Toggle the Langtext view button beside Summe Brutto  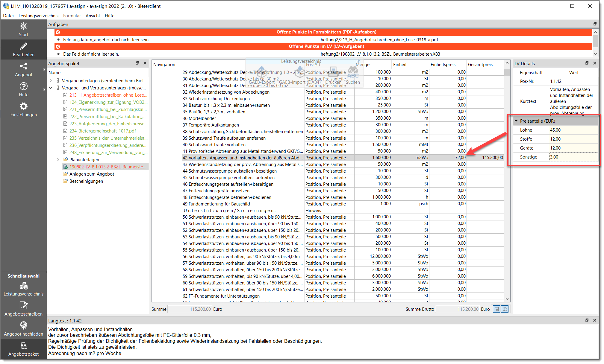(x=497, y=309)
